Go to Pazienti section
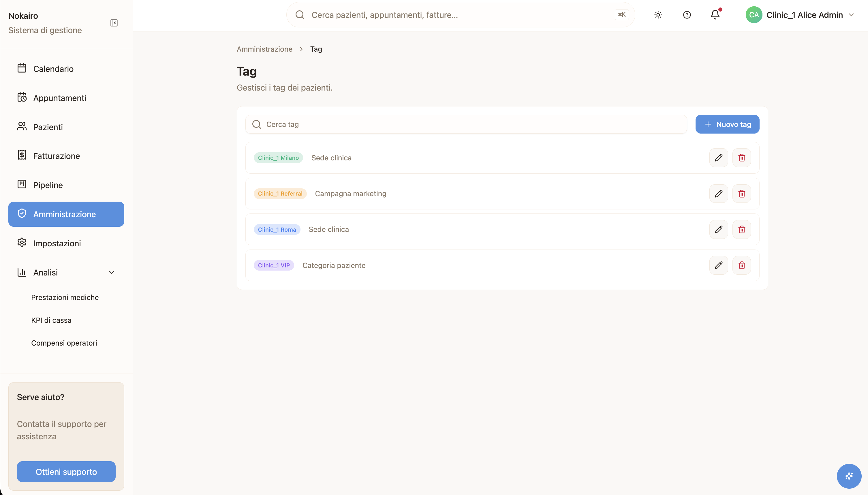Screen dimensions: 868x495 [66, 127]
